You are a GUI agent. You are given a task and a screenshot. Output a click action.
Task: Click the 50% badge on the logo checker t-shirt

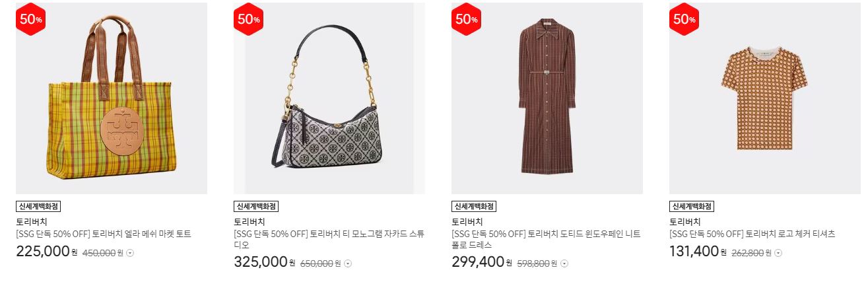pyautogui.click(x=684, y=20)
